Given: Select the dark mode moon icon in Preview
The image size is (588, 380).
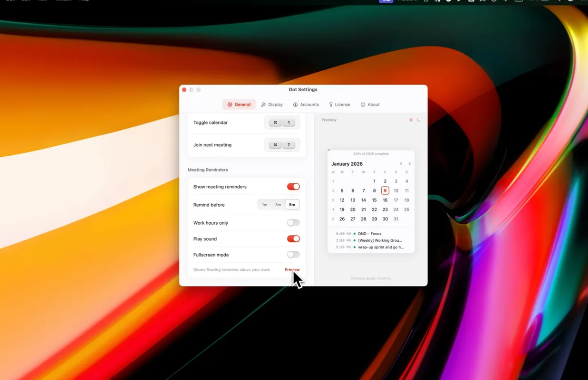Looking at the screenshot, I should point(418,120).
